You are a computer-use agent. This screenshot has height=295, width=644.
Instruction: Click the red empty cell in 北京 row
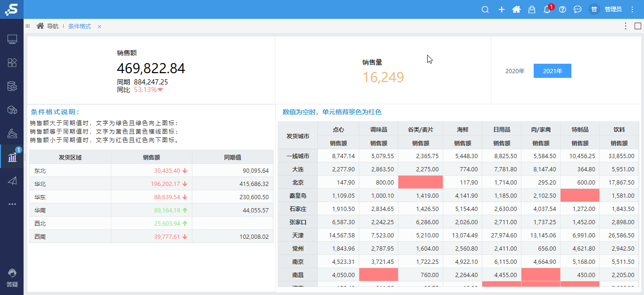(421, 182)
